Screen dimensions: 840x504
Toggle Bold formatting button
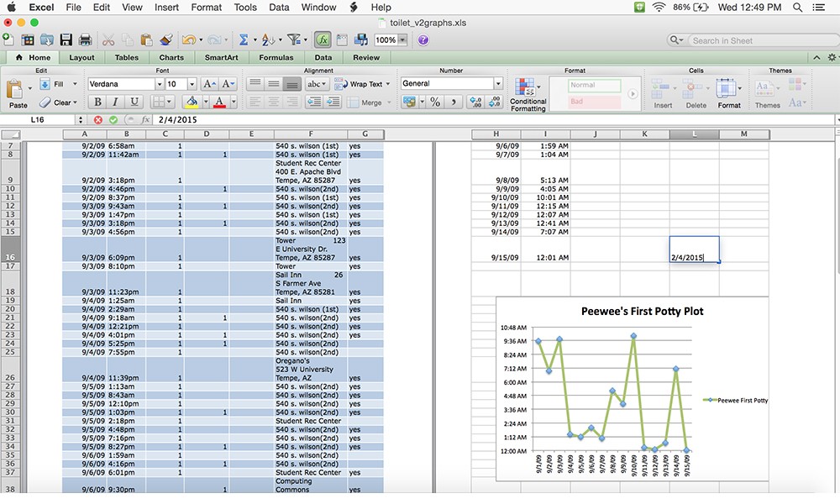coord(97,102)
